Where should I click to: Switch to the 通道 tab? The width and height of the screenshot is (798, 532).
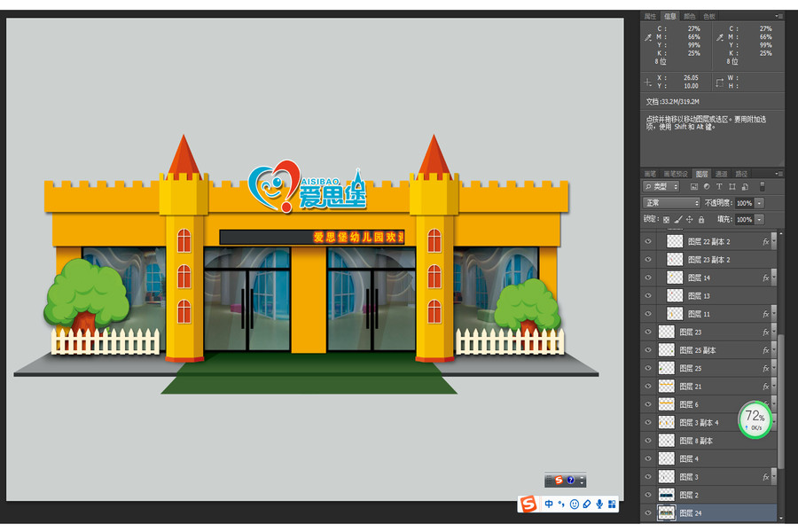(x=721, y=174)
